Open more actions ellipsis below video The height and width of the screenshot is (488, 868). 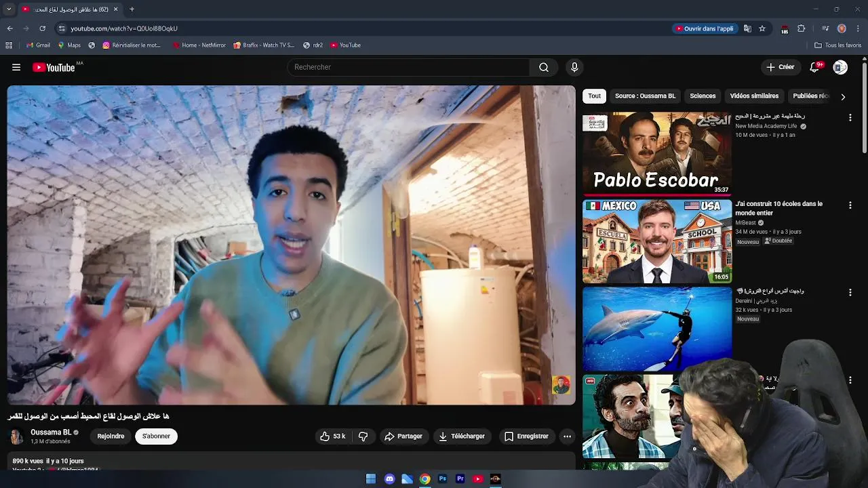tap(568, 436)
